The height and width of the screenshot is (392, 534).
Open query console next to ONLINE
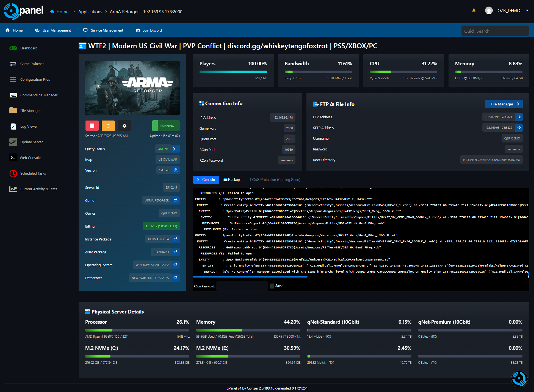click(175, 149)
